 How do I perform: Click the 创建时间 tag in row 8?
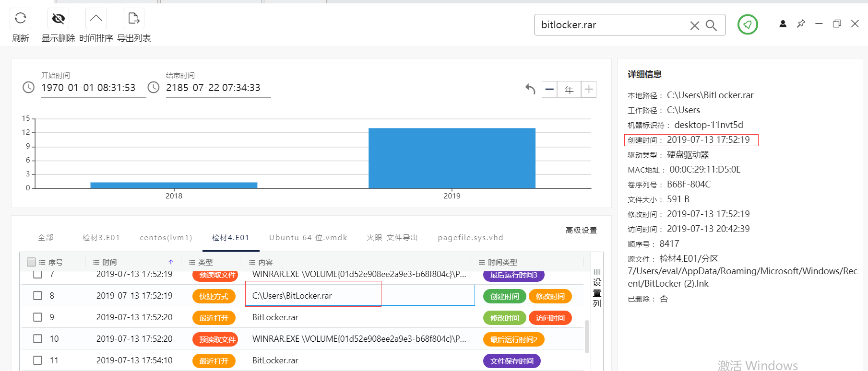pyautogui.click(x=505, y=296)
